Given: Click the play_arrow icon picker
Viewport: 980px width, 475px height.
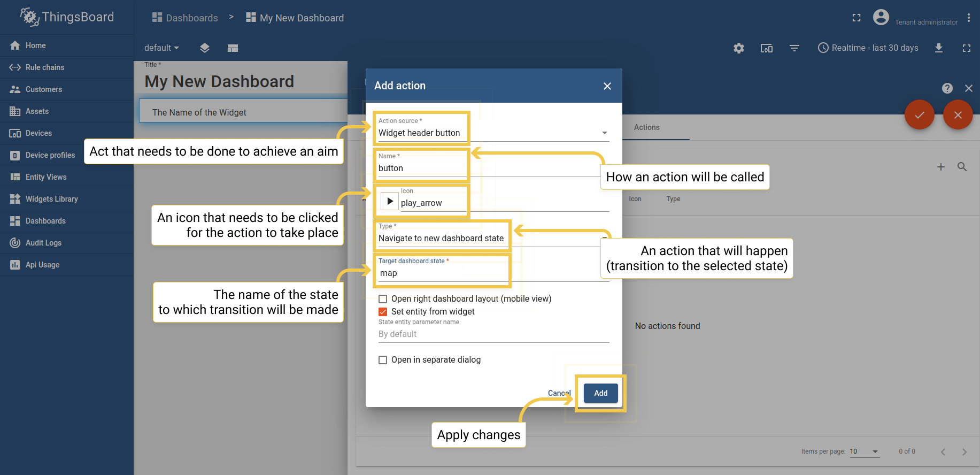Looking at the screenshot, I should pos(390,201).
